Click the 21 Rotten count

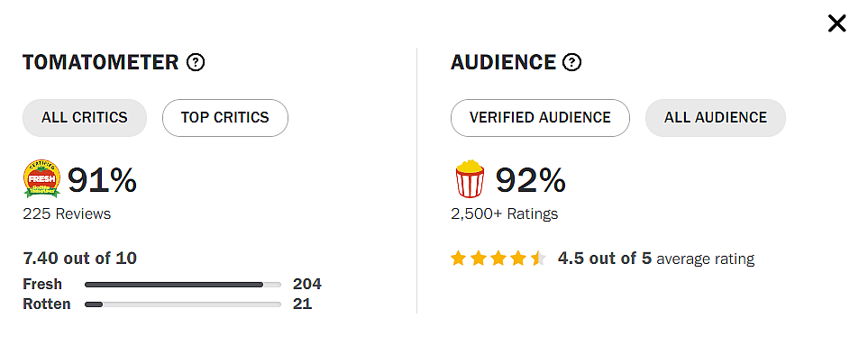(302, 304)
